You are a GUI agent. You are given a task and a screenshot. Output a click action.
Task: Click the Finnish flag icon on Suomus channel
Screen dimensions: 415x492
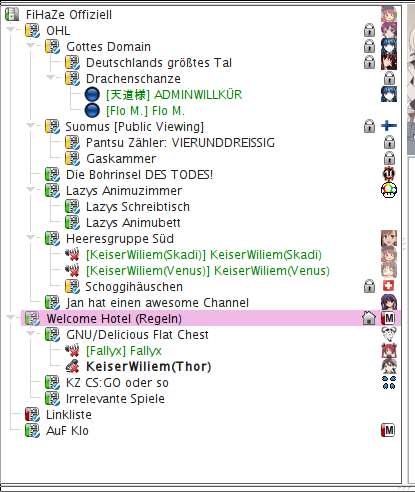(x=389, y=126)
